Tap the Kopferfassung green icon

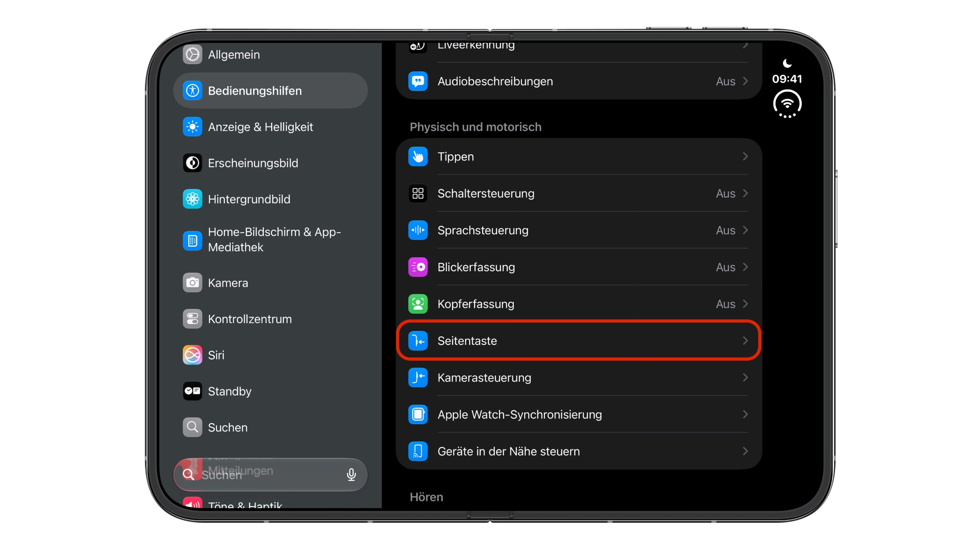point(418,304)
